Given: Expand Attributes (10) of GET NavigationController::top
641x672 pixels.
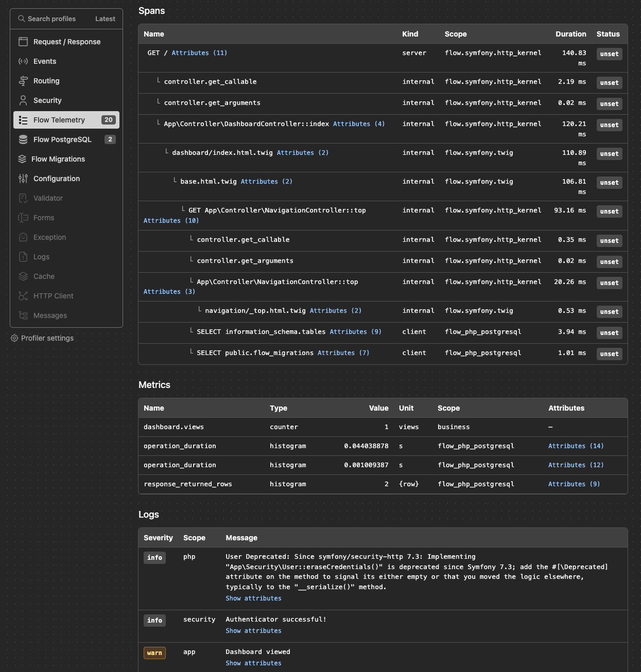Looking at the screenshot, I should click(171, 221).
